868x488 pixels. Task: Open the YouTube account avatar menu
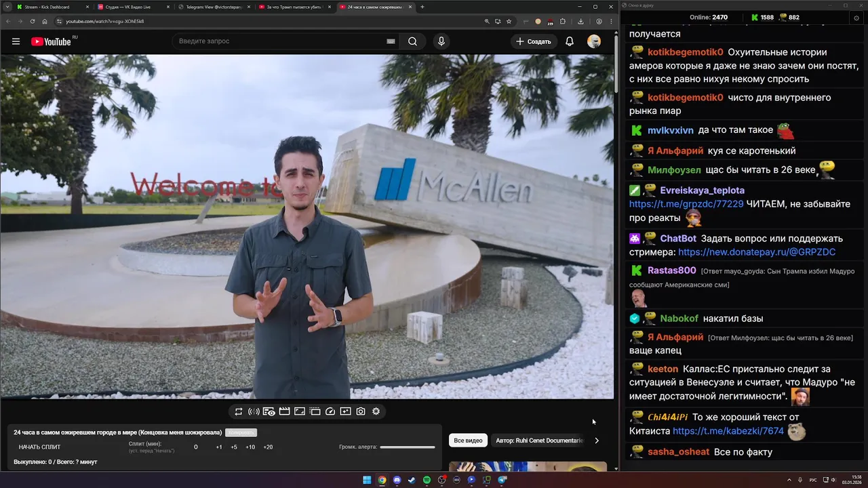point(594,41)
